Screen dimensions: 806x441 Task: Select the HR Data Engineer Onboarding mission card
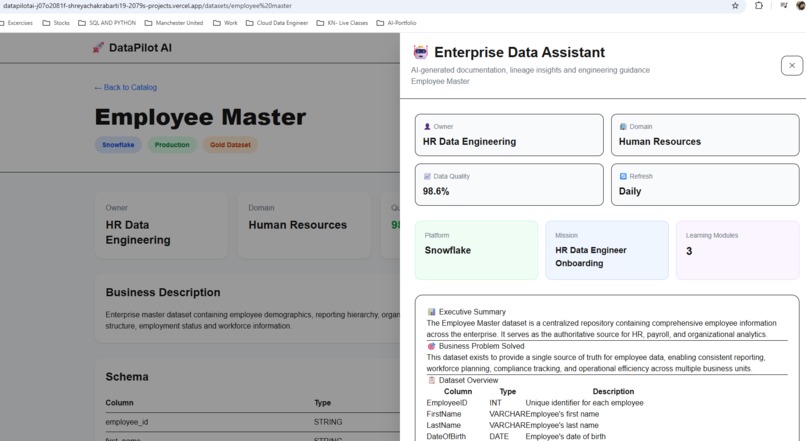tap(607, 250)
